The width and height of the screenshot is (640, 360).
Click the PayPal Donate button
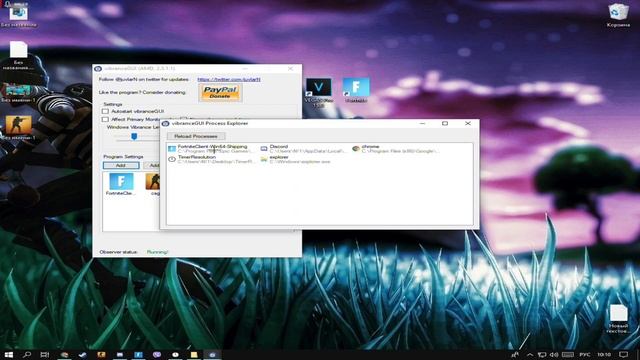[x=220, y=92]
